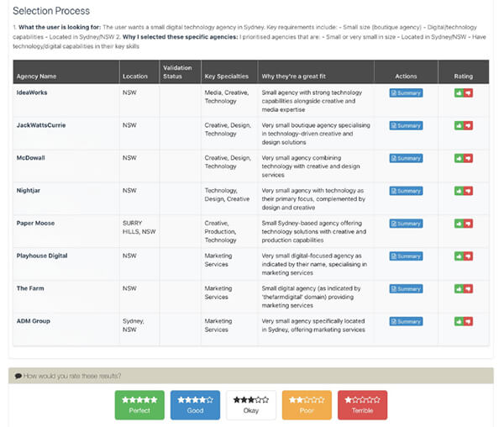Rate Paper Moose with thumbs up
Screen dimensions: 504x427
[x=458, y=224]
